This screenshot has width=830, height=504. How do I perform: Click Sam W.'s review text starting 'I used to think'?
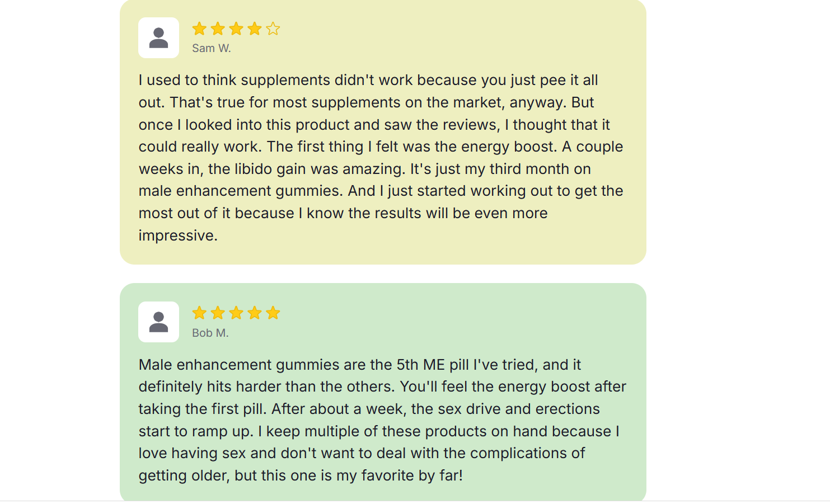click(381, 158)
